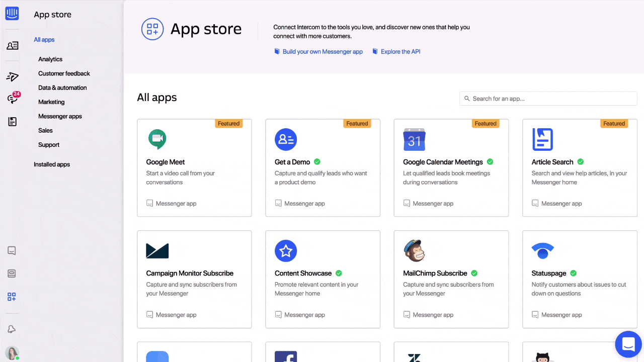Open the MailChimp Subscribe app card
The height and width of the screenshot is (362, 644).
451,279
